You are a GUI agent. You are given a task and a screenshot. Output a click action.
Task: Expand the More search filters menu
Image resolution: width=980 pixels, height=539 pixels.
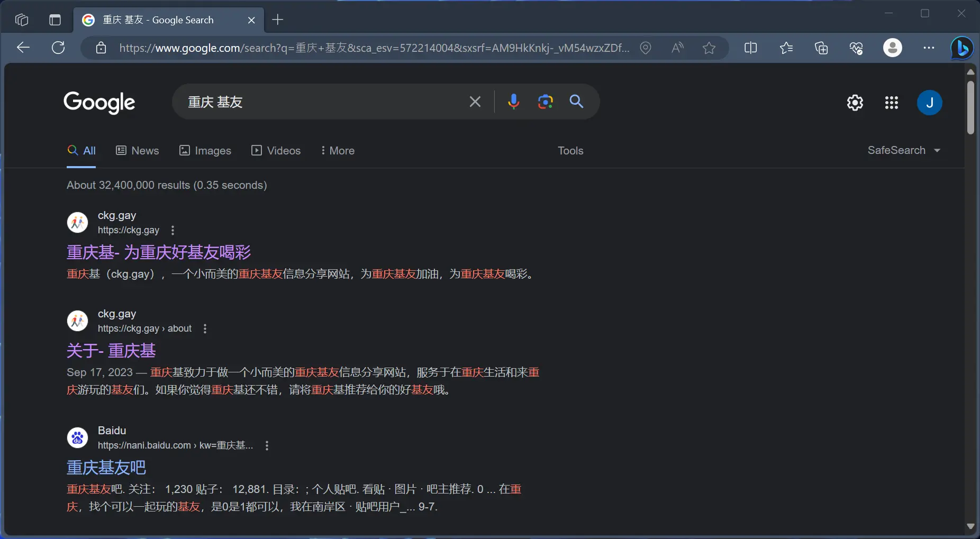point(337,151)
